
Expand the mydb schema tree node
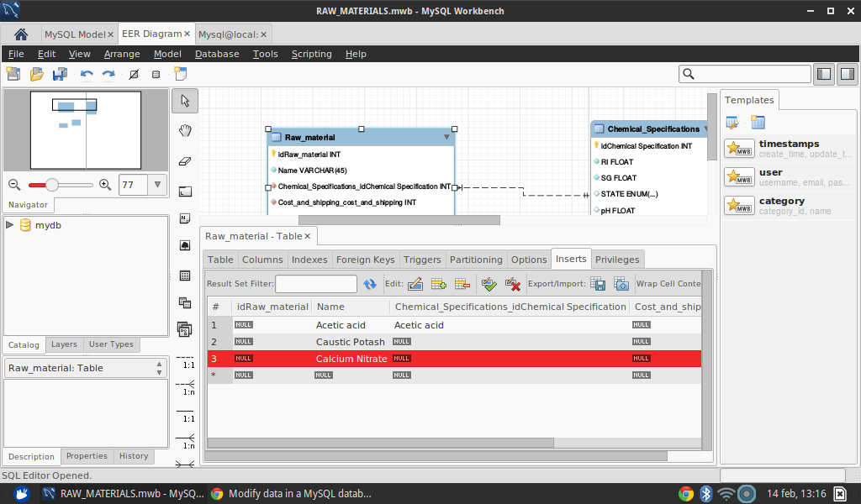point(9,225)
